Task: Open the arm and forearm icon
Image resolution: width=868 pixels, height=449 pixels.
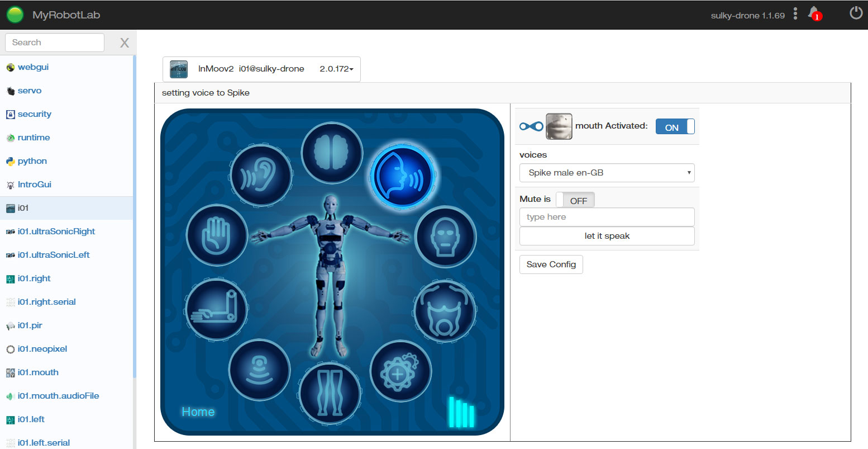Action: point(216,310)
